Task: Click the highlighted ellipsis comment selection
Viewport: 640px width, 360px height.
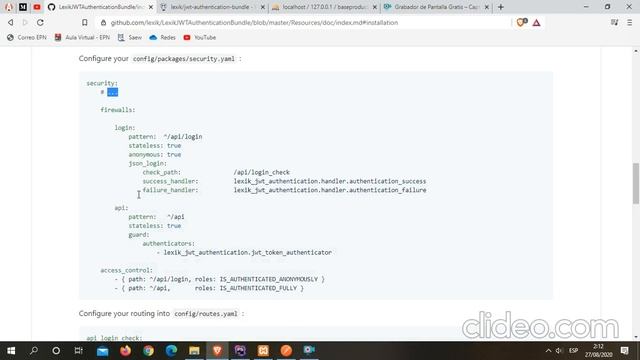Action: click(x=112, y=92)
